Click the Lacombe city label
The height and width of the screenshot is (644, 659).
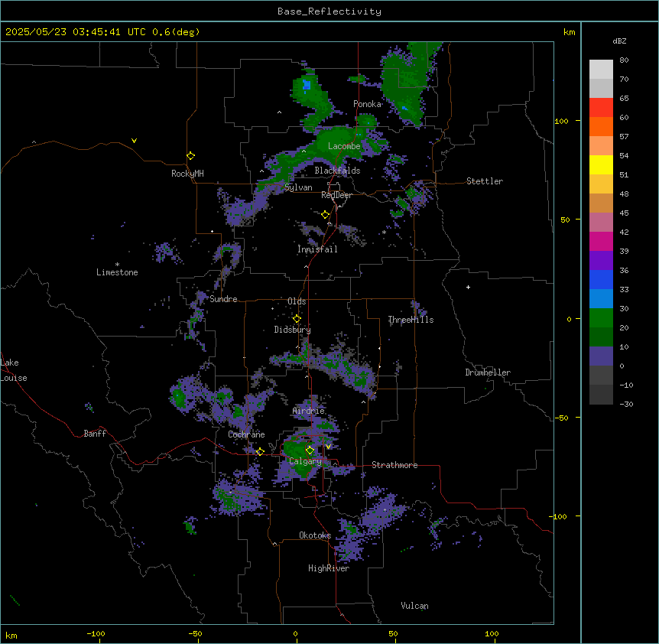344,146
